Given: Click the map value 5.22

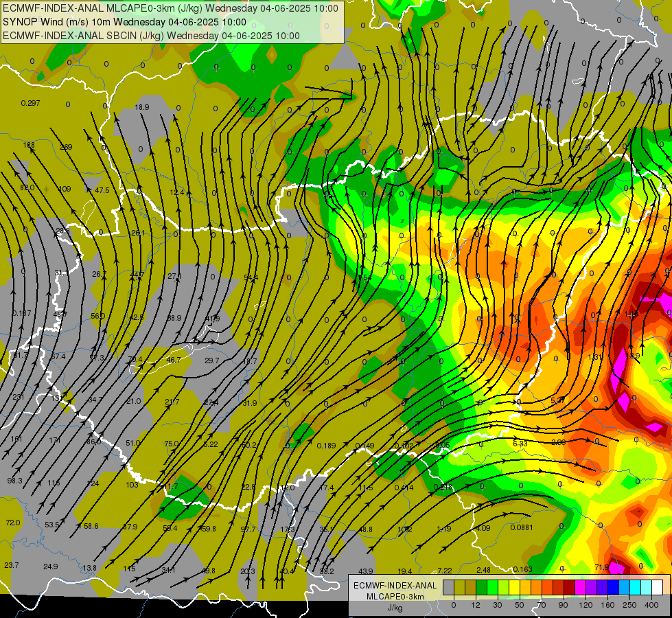Looking at the screenshot, I should [x=211, y=444].
